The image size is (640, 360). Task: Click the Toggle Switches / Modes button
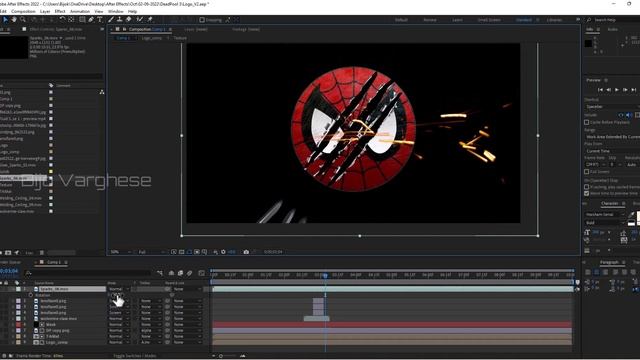[x=135, y=356]
